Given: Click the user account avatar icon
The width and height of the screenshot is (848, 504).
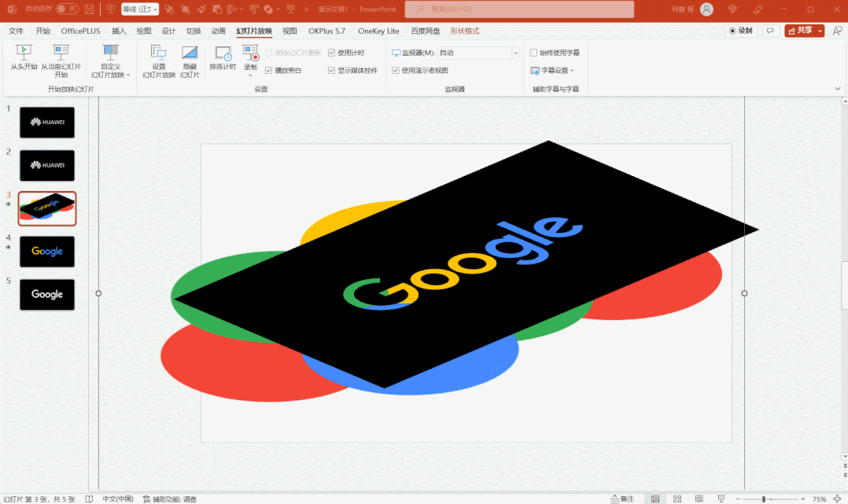Looking at the screenshot, I should click(706, 9).
